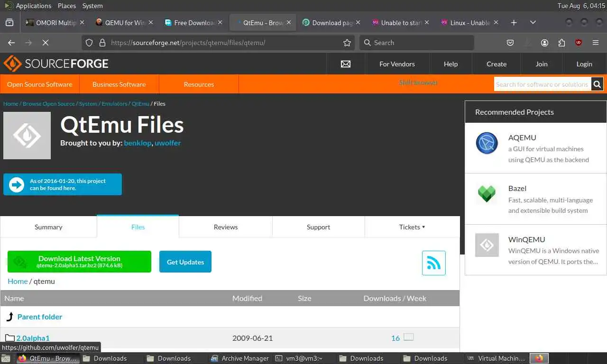The width and height of the screenshot is (607, 364).
Task: Open the Firefox account icon
Action: tap(544, 43)
